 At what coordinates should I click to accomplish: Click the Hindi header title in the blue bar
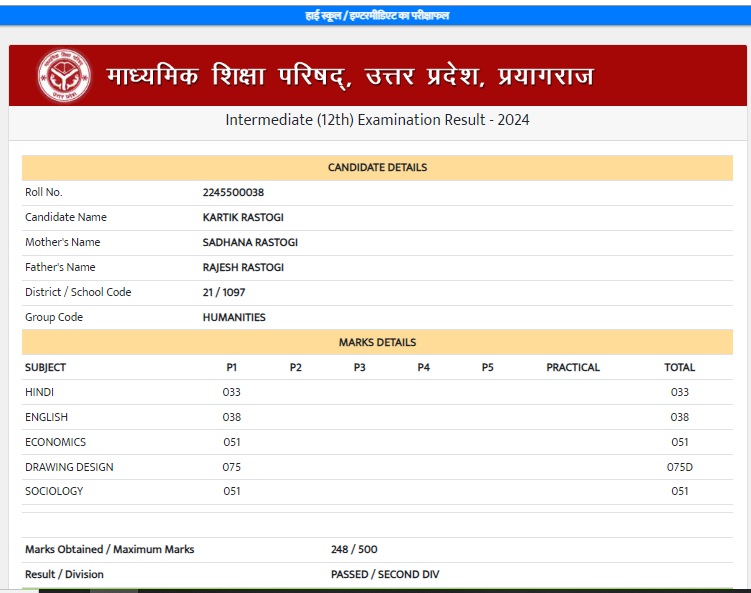click(377, 16)
